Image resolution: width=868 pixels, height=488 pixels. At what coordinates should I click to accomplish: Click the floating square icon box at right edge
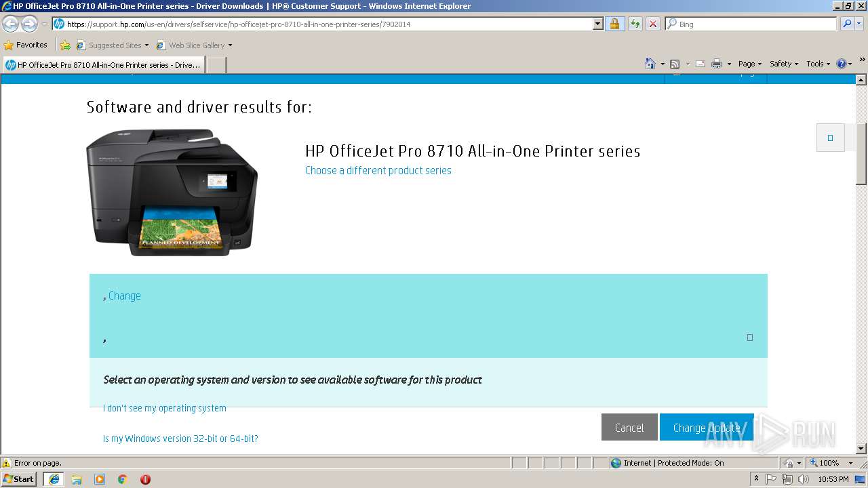point(830,138)
